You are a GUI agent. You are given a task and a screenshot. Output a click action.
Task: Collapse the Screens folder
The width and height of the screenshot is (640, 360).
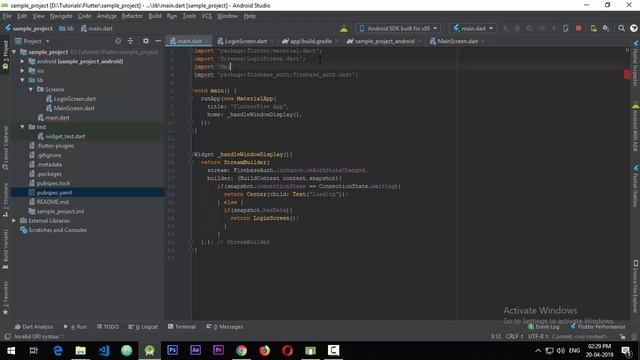click(x=31, y=89)
